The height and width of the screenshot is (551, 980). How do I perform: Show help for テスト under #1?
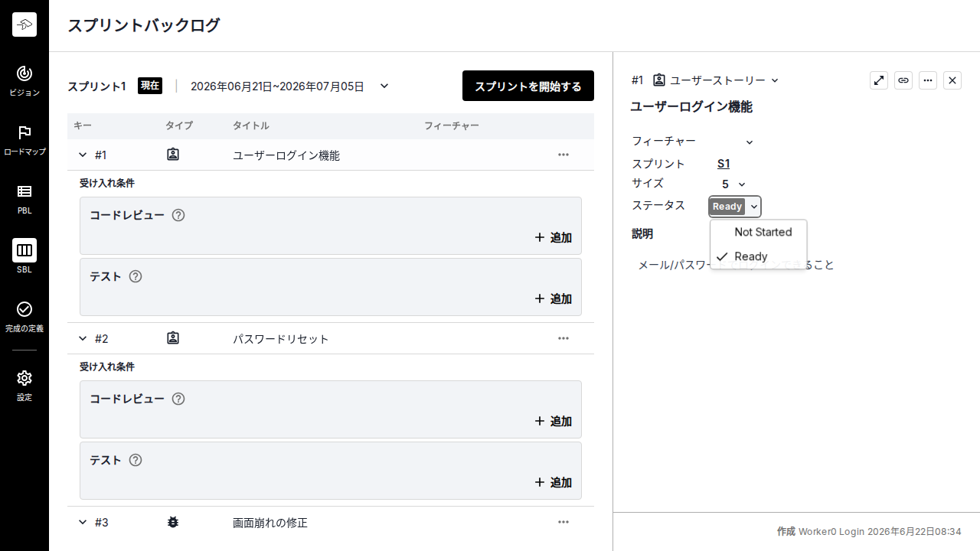tap(136, 276)
